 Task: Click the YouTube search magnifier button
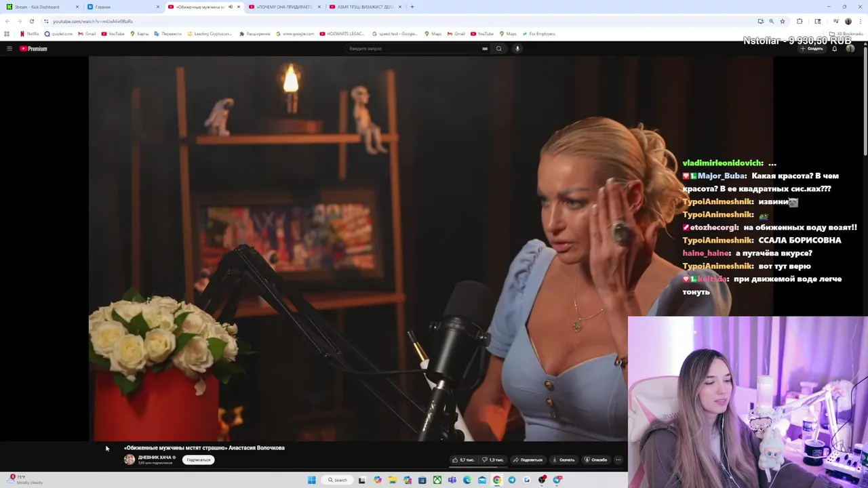pyautogui.click(x=499, y=49)
